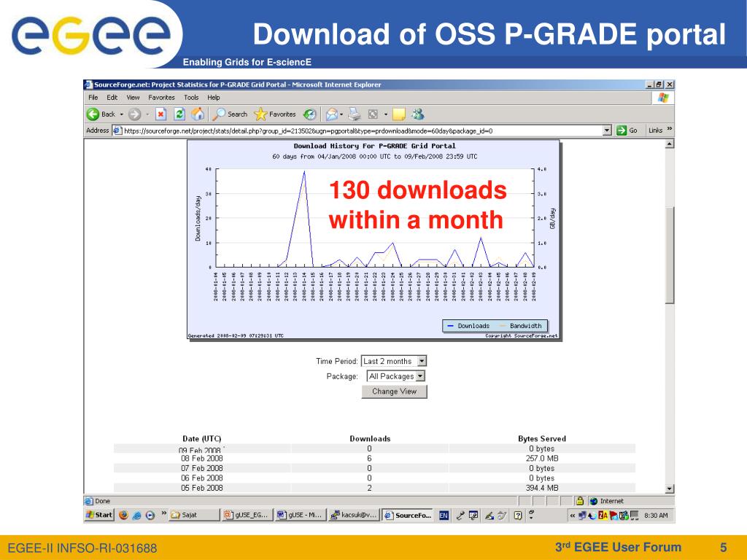Open the History toolbar icon
747x560 pixels.
point(309,114)
